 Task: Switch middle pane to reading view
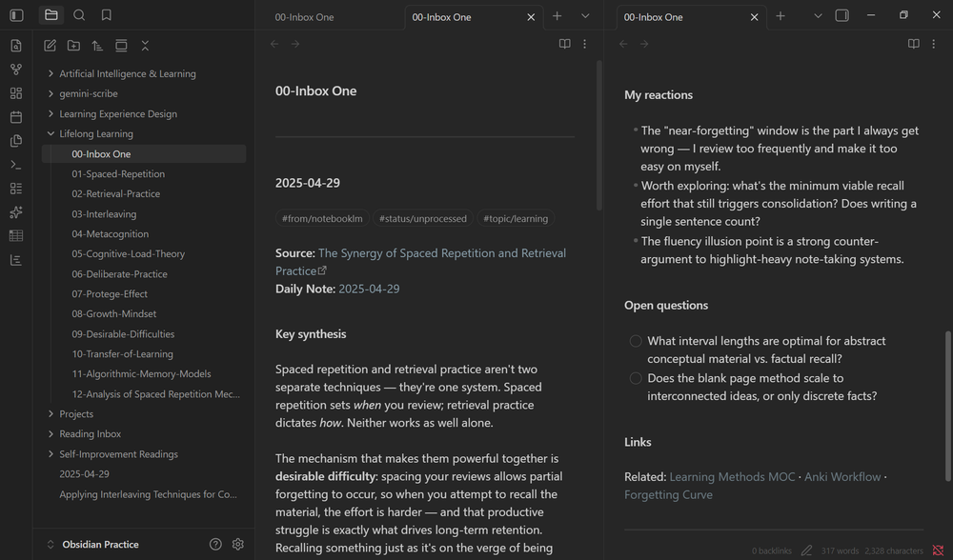(x=564, y=44)
